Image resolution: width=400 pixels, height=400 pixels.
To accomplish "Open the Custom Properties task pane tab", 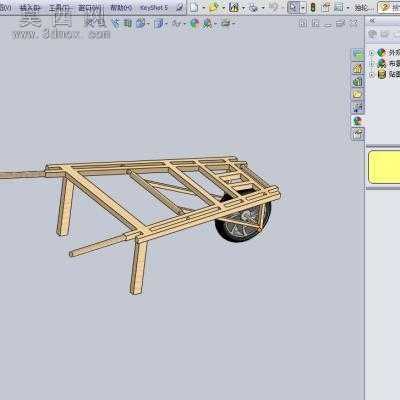I will click(358, 134).
